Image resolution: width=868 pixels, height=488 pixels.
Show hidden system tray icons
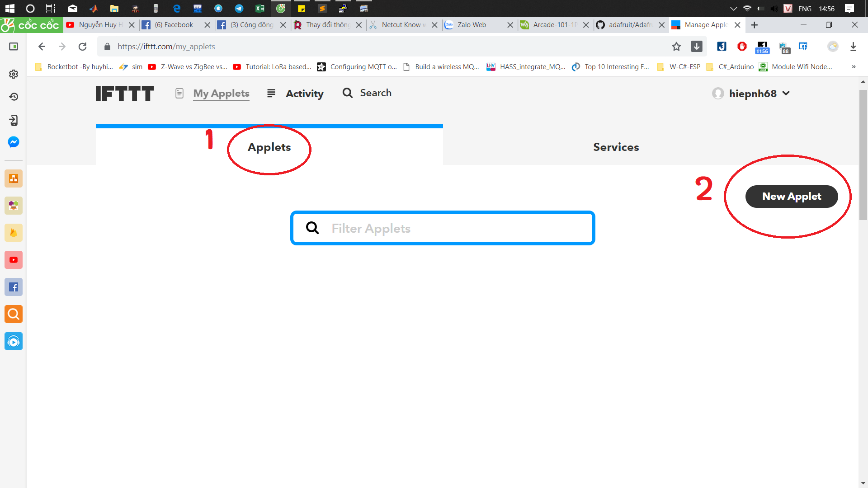733,9
